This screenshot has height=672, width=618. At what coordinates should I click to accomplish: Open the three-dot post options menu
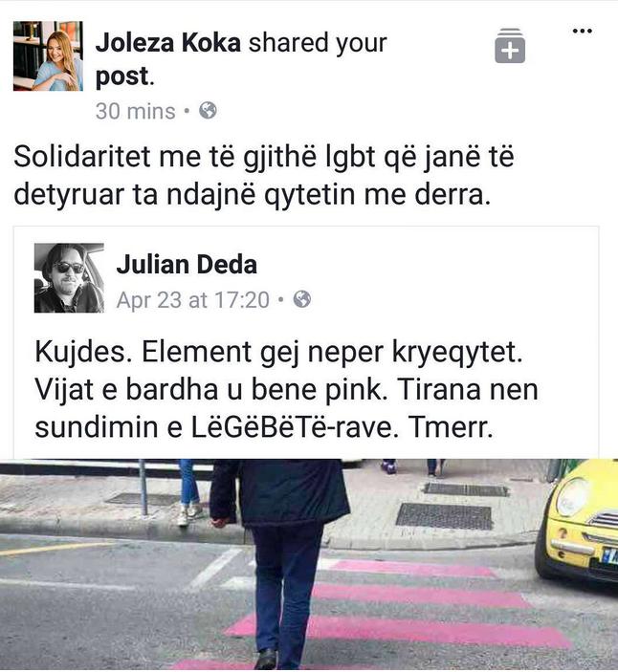tap(583, 31)
